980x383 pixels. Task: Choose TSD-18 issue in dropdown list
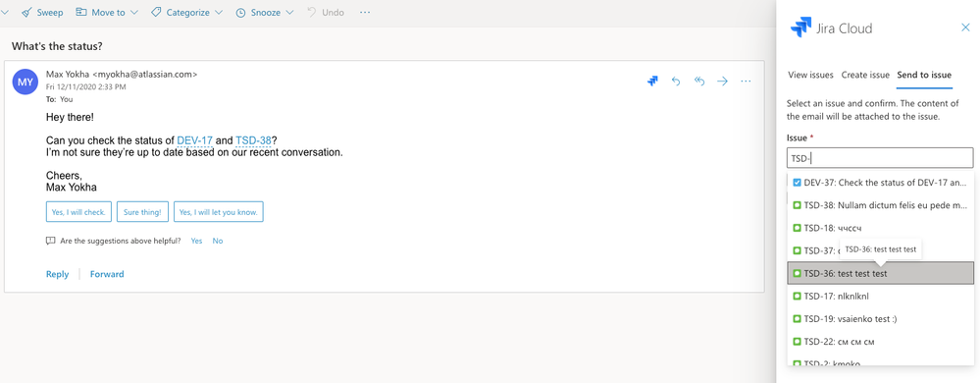tap(879, 228)
